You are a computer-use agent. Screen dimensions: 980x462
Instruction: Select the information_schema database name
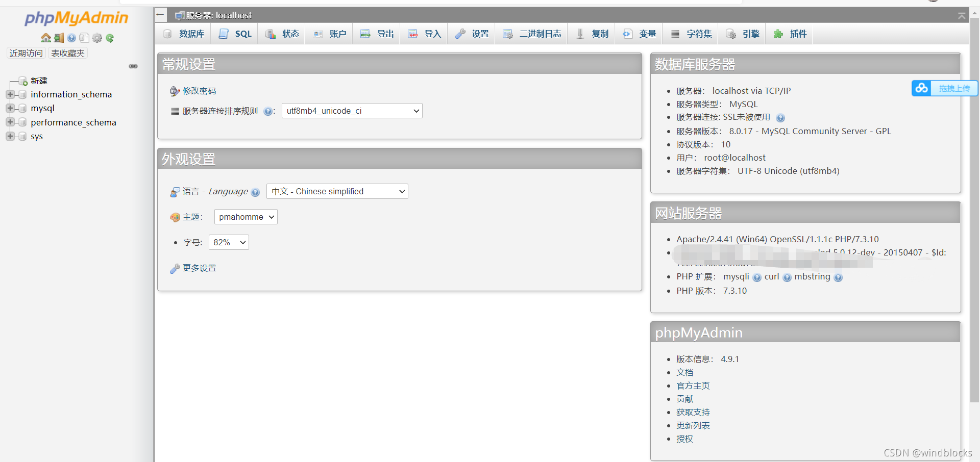click(71, 94)
